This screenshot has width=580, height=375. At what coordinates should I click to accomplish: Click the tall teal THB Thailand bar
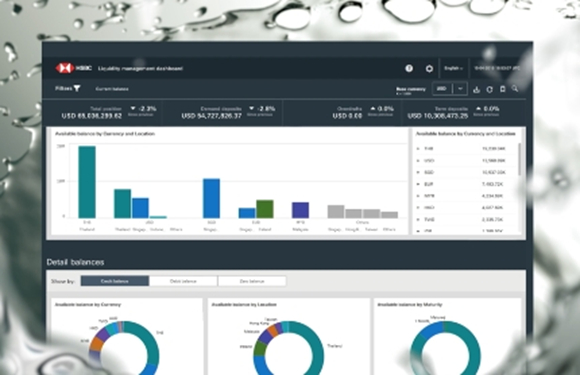(87, 182)
